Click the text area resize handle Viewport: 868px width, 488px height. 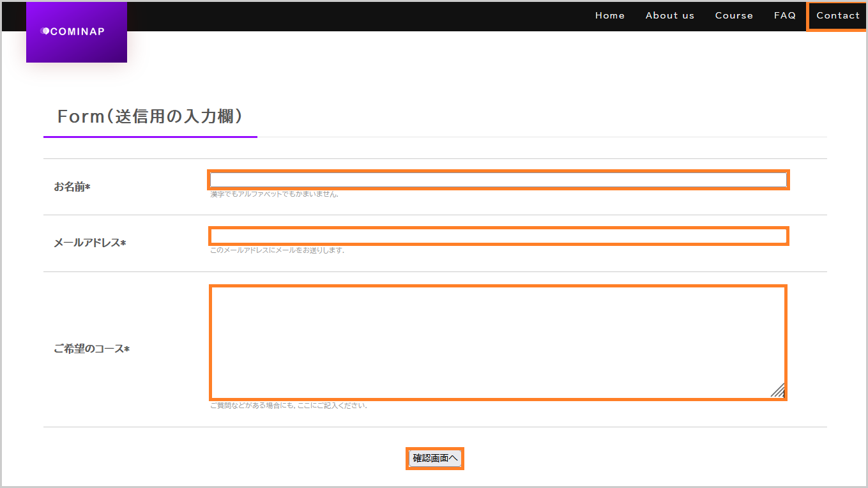tap(778, 391)
